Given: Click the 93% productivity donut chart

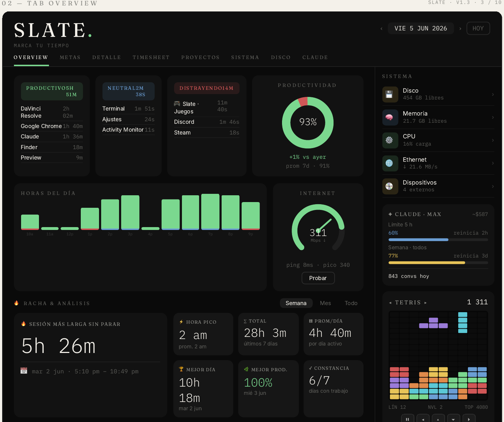Looking at the screenshot, I should point(308,122).
